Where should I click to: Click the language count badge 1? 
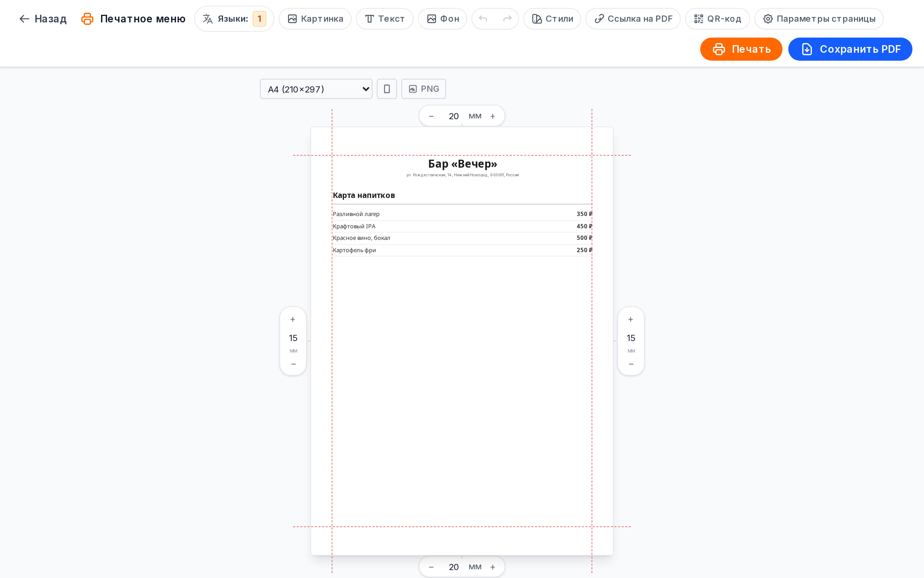coord(259,19)
